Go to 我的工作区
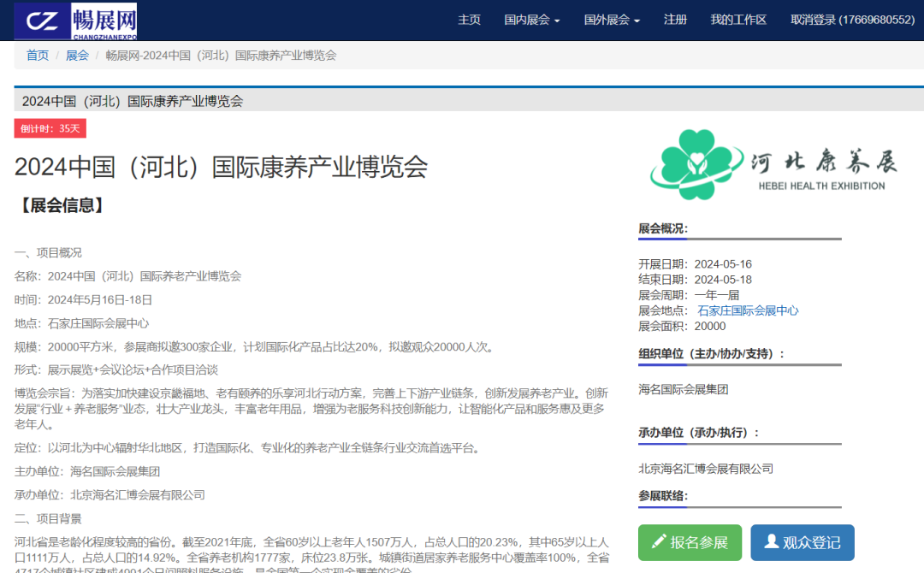 coord(738,20)
